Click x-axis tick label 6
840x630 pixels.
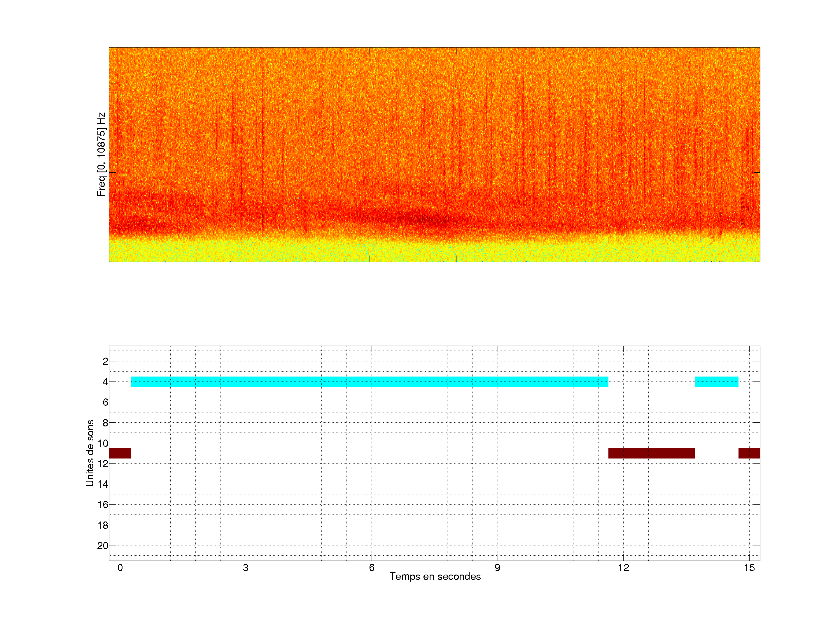(x=371, y=568)
